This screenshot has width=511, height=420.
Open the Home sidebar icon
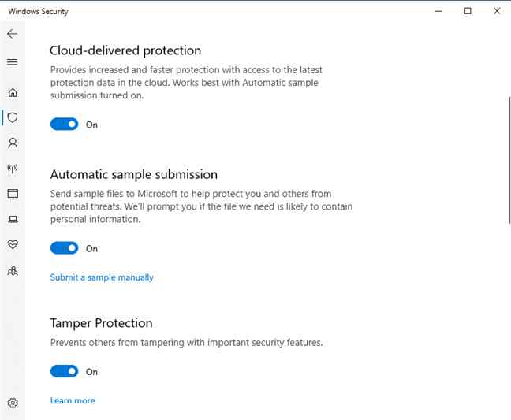click(13, 93)
